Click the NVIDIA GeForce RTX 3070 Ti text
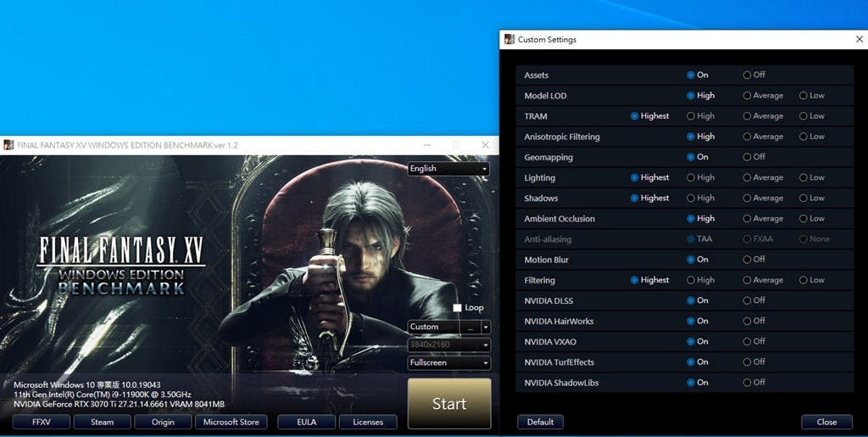 click(x=119, y=404)
